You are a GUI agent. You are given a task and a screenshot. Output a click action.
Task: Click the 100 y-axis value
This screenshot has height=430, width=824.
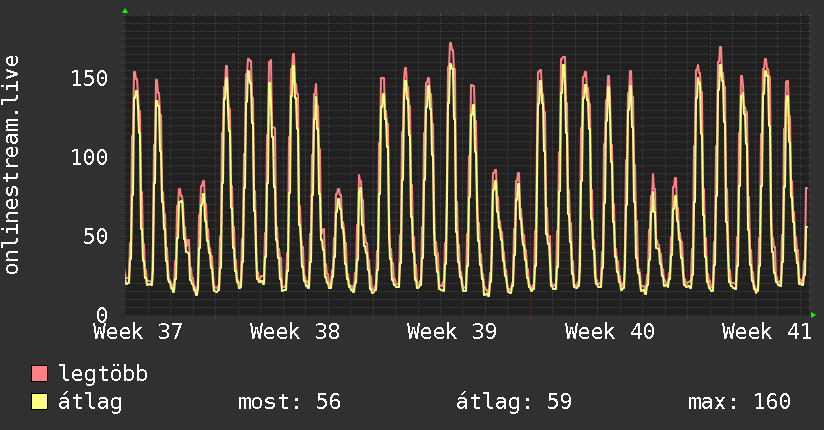tap(89, 157)
